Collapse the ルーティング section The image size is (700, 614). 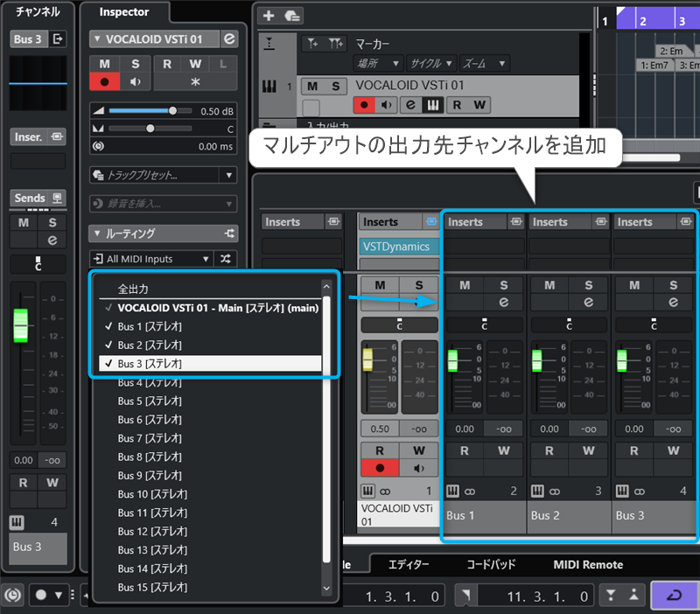click(97, 234)
